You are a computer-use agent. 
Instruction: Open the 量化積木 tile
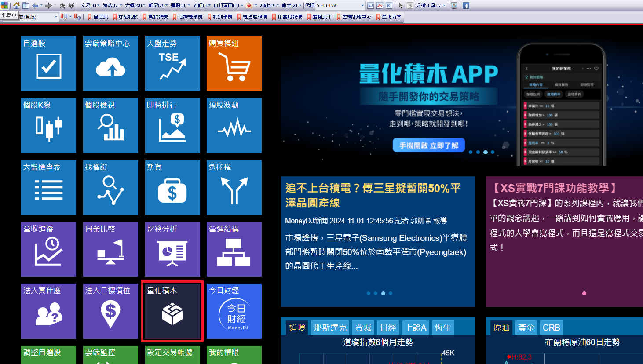(172, 311)
